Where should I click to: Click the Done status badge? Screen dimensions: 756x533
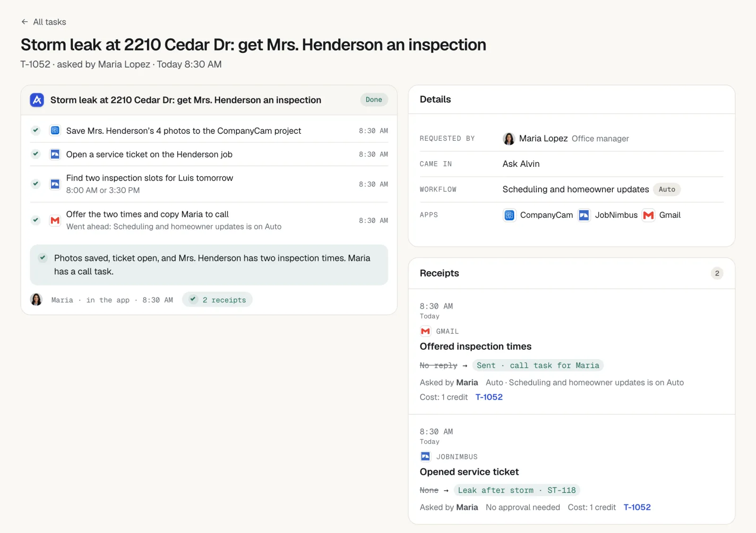(374, 100)
